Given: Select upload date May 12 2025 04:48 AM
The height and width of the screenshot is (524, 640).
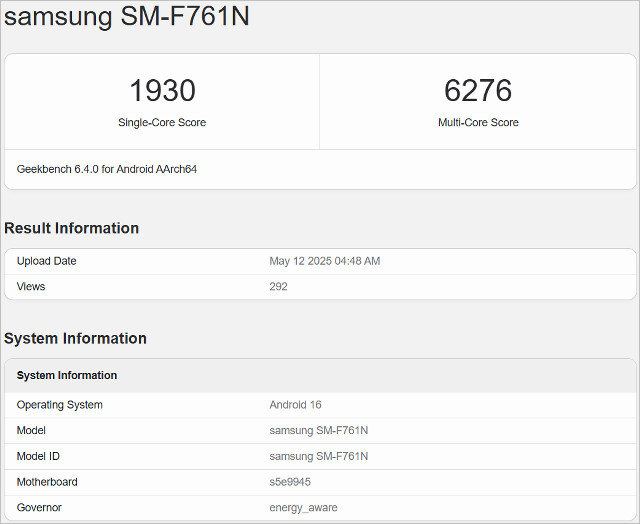Looking at the screenshot, I should [x=325, y=261].
